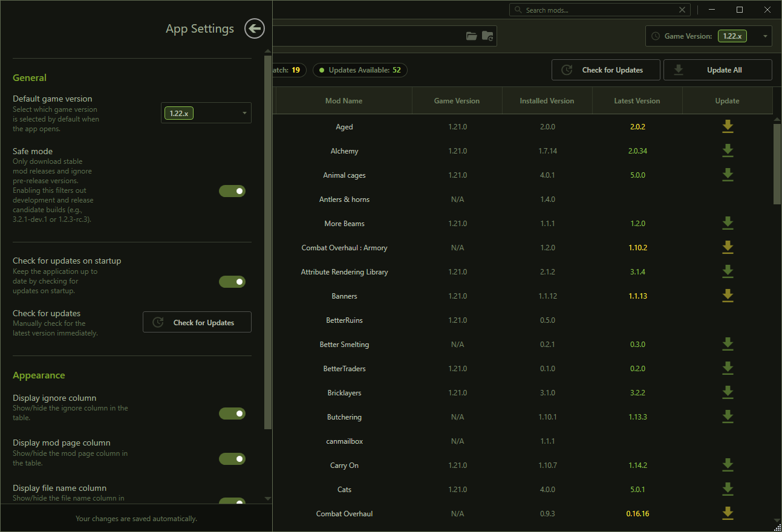
Task: Download the update for Aged mod
Action: coord(728,126)
